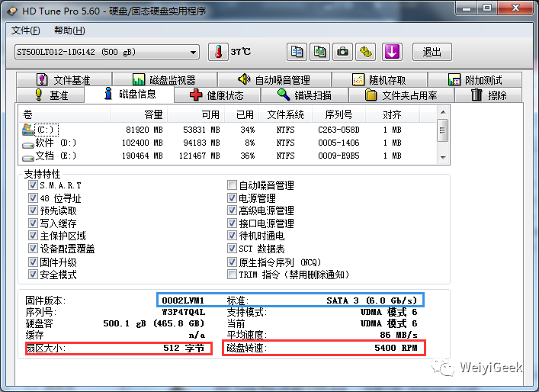Toggle the 电源管理 checkbox
This screenshot has width=539, height=392.
pyautogui.click(x=232, y=198)
